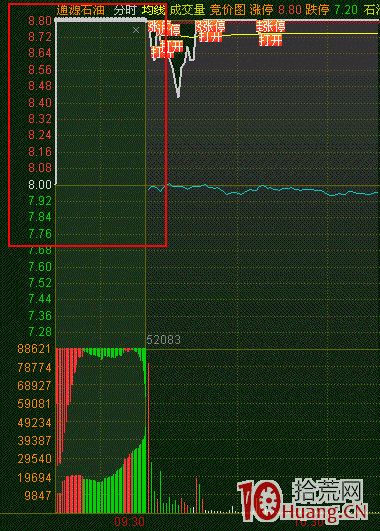Click the 跌停 7.20 limit-down price in the header
Screen dimensions: 380x531
click(332, 10)
